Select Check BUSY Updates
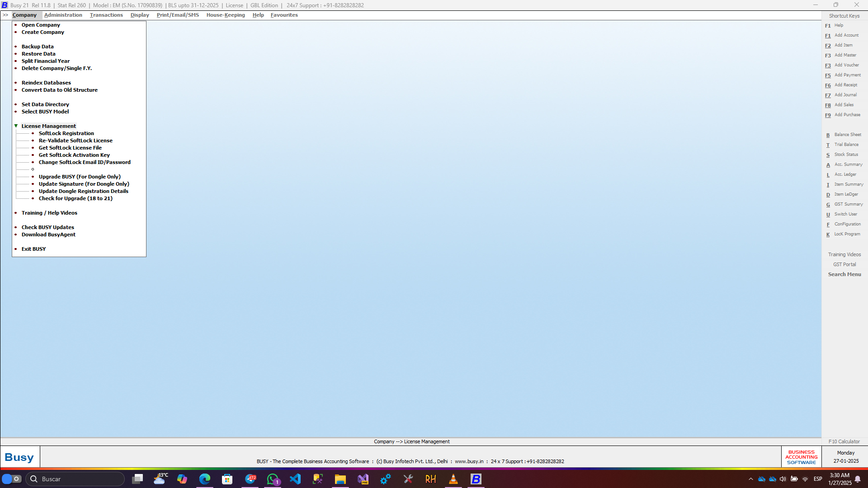The width and height of the screenshot is (868, 488). 48,227
